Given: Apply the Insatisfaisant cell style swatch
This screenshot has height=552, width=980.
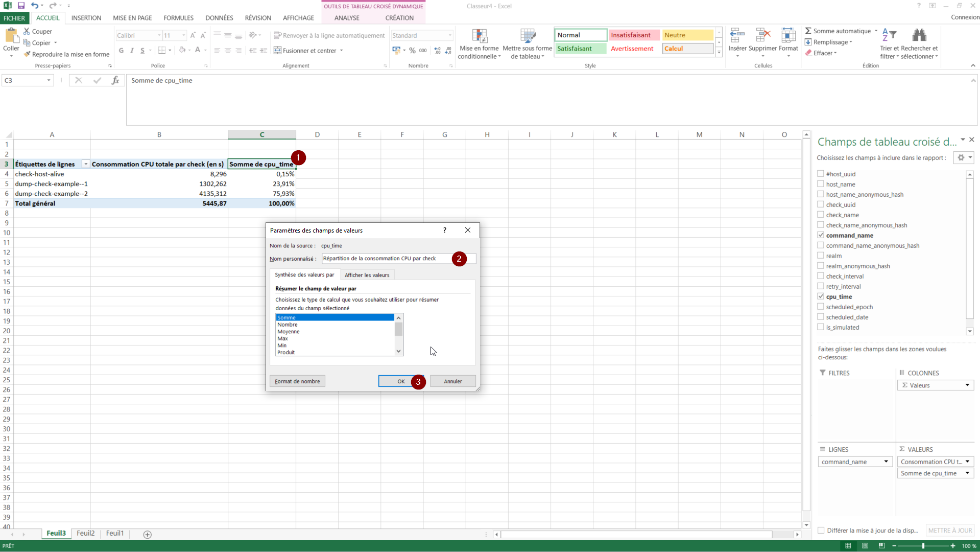Looking at the screenshot, I should (633, 35).
